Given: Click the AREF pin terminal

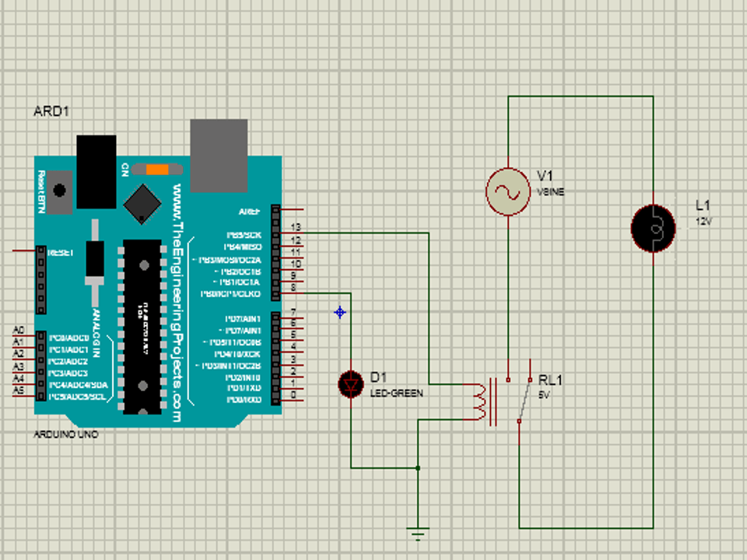Looking at the screenshot, I should click(x=292, y=209).
